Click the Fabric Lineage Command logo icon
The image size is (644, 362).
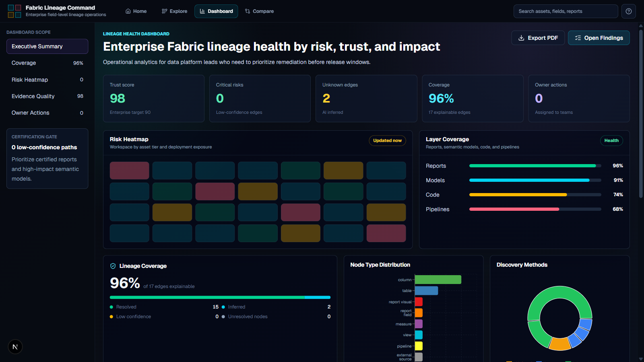coord(14,11)
